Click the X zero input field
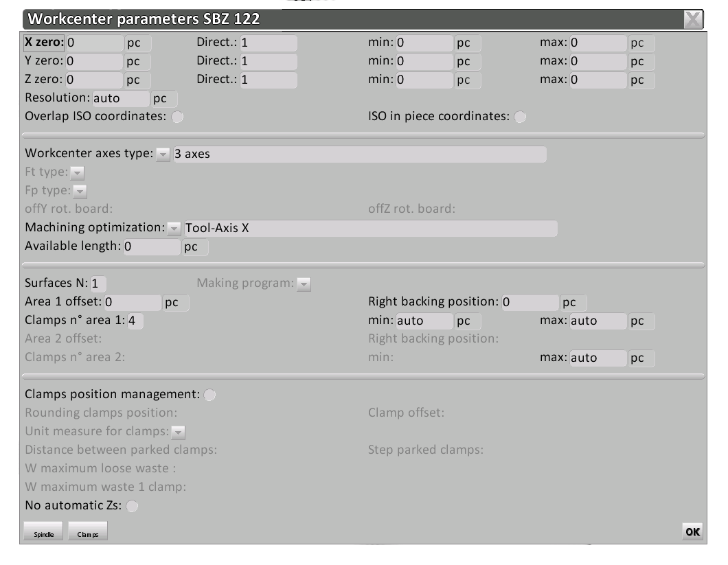This screenshot has width=728, height=565. (x=94, y=43)
